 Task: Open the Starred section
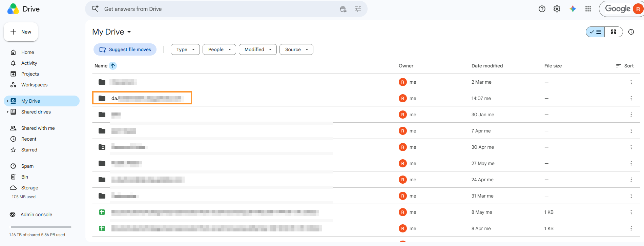click(x=29, y=150)
